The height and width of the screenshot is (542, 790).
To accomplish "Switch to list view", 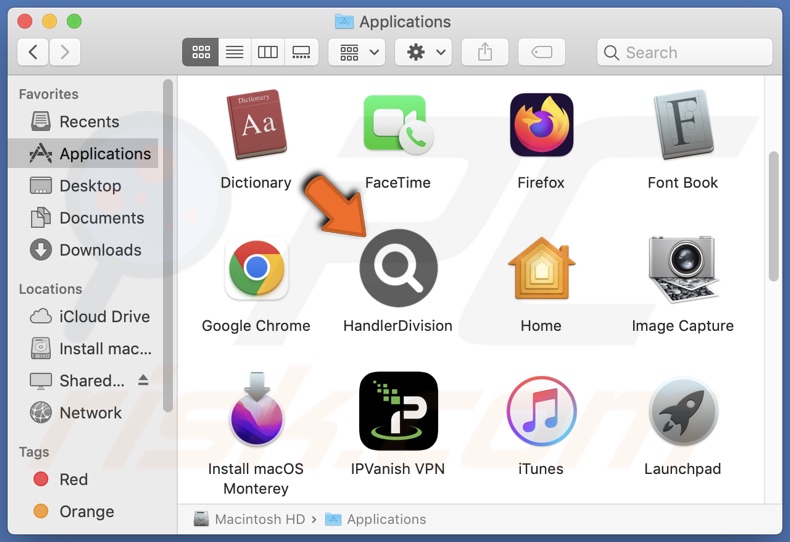I will click(234, 52).
